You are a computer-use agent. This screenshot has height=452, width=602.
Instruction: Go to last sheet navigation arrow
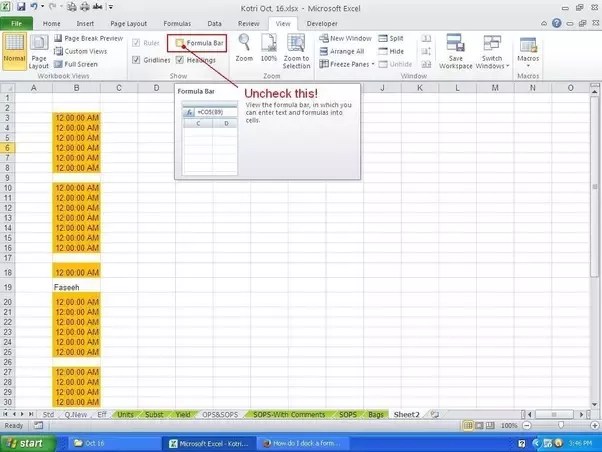pos(31,414)
